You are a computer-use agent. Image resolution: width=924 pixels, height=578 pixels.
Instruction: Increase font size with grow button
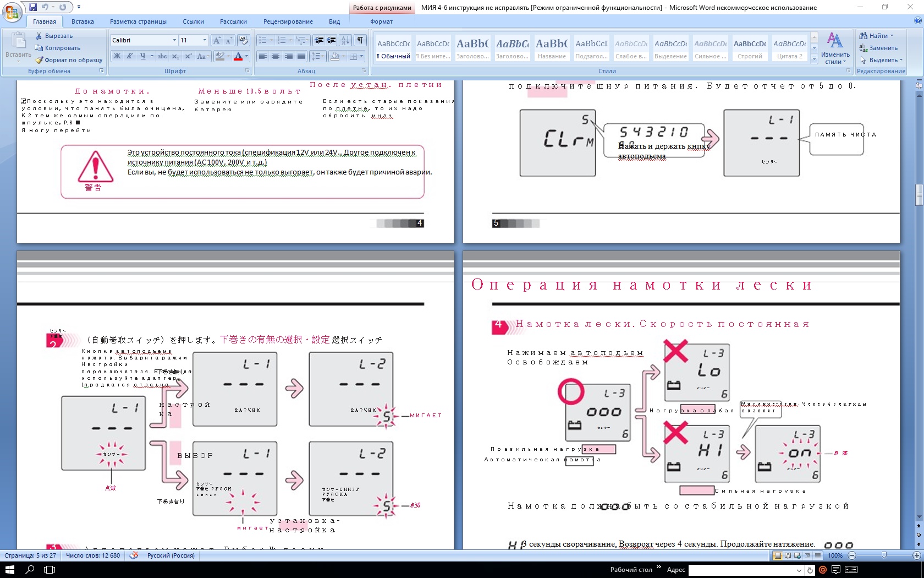click(x=217, y=40)
